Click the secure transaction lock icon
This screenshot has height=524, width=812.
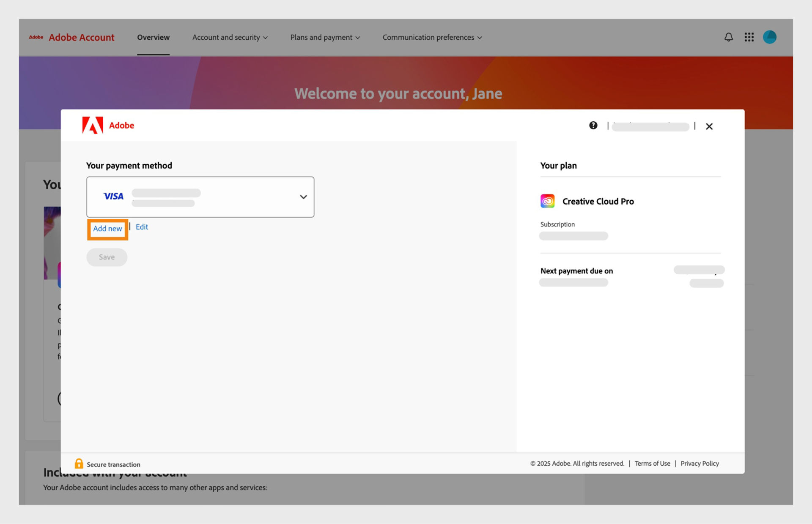coord(79,464)
